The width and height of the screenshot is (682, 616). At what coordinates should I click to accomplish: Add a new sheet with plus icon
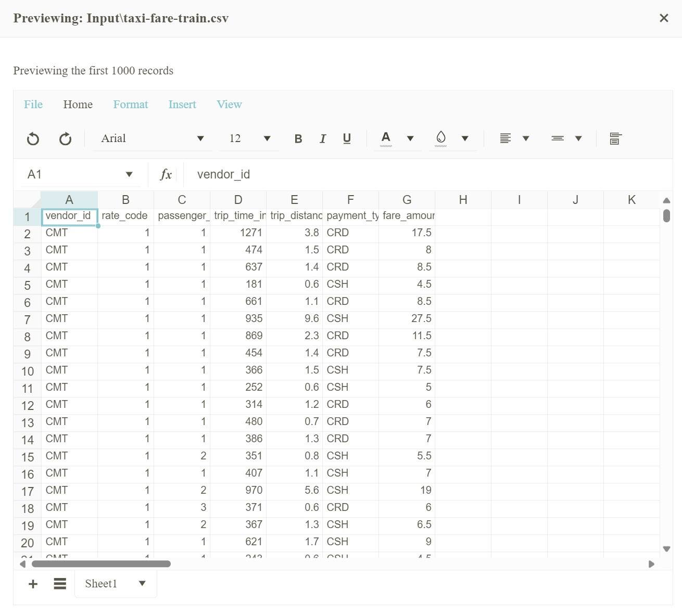[33, 584]
